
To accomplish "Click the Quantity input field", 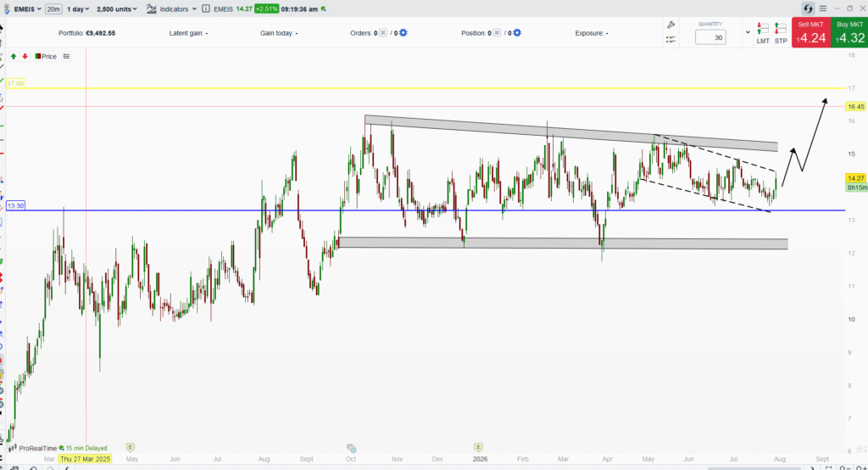I will (710, 37).
